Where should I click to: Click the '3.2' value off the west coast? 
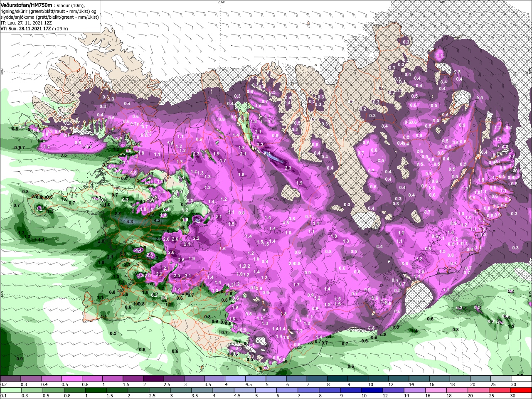pos(39,209)
